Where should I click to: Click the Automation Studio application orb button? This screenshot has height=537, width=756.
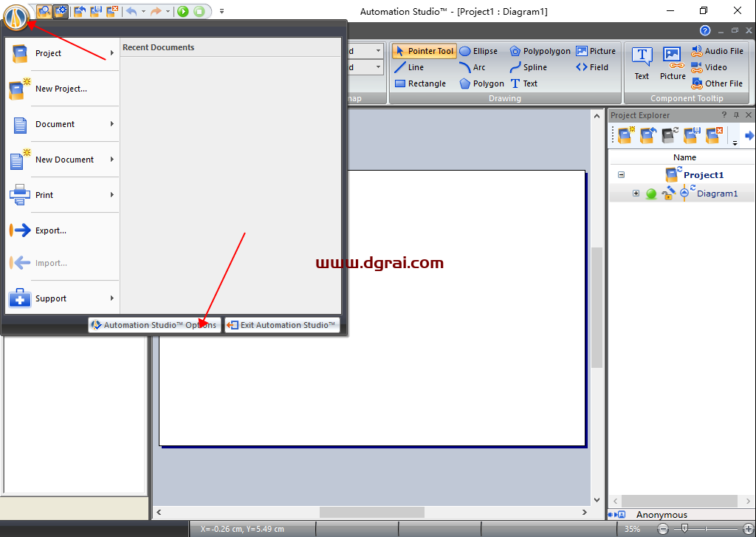(x=16, y=18)
